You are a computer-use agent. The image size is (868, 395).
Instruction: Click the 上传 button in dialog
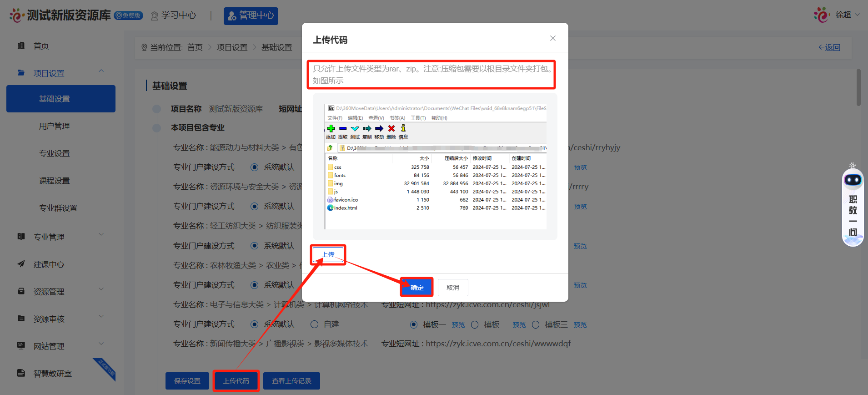click(328, 254)
